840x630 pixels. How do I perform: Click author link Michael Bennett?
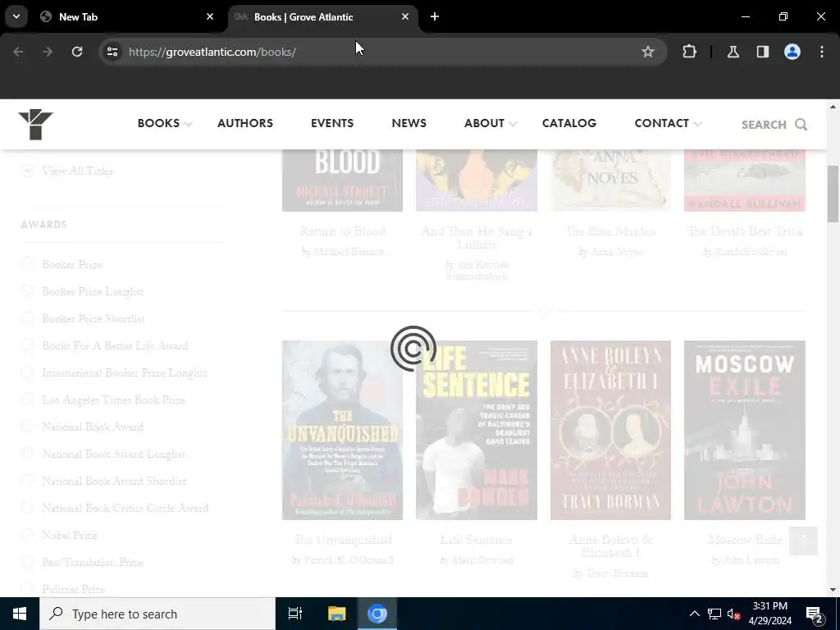point(349,252)
